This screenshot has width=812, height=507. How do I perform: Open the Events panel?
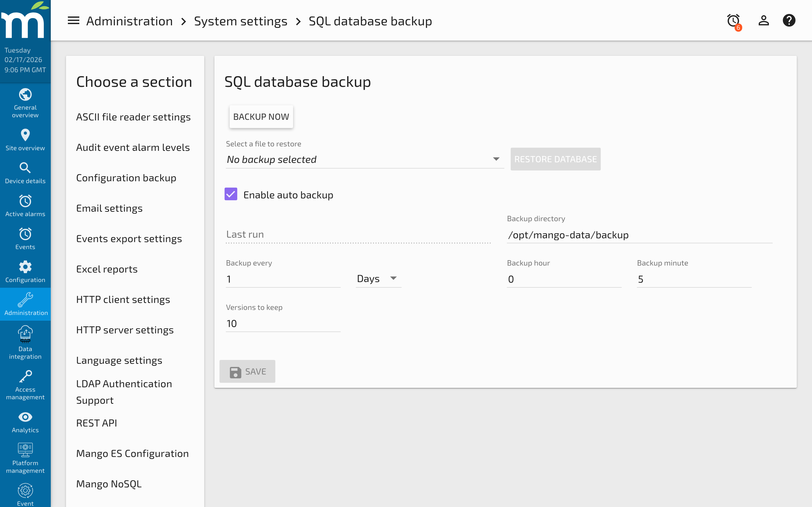(25, 238)
